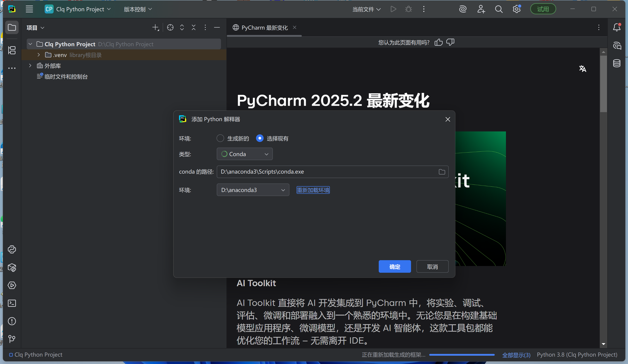
Task: Close the 添加 Python 解释器 dialog
Action: pyautogui.click(x=448, y=119)
